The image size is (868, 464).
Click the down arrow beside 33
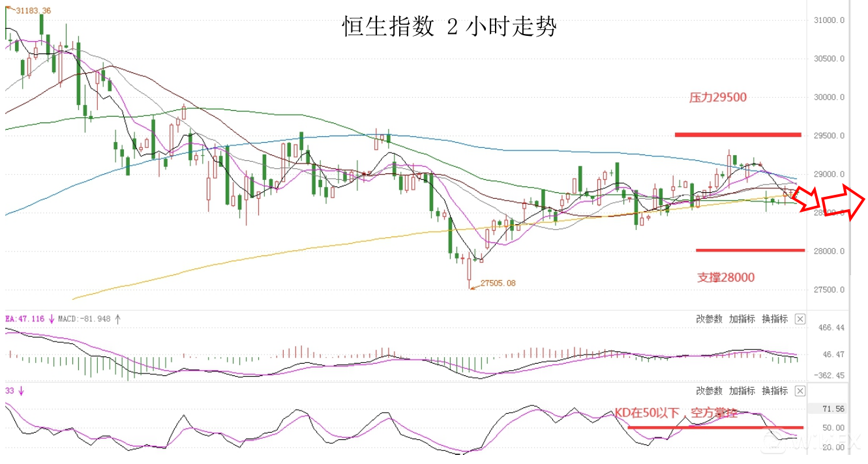click(x=21, y=391)
